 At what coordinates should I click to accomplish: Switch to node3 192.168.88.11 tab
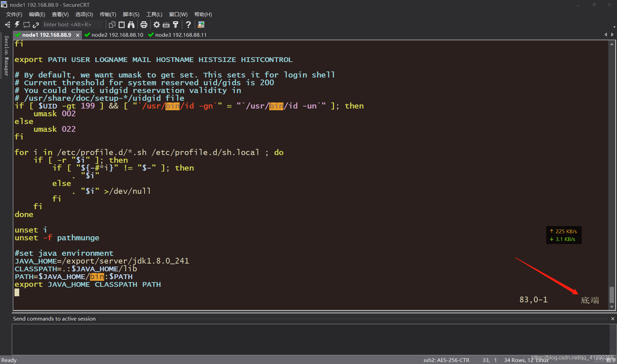pyautogui.click(x=177, y=35)
